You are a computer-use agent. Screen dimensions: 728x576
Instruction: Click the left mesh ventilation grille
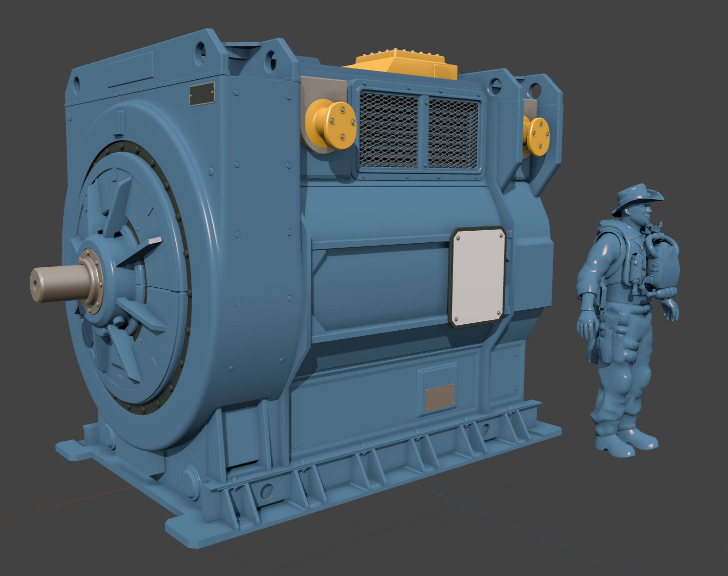(388, 130)
